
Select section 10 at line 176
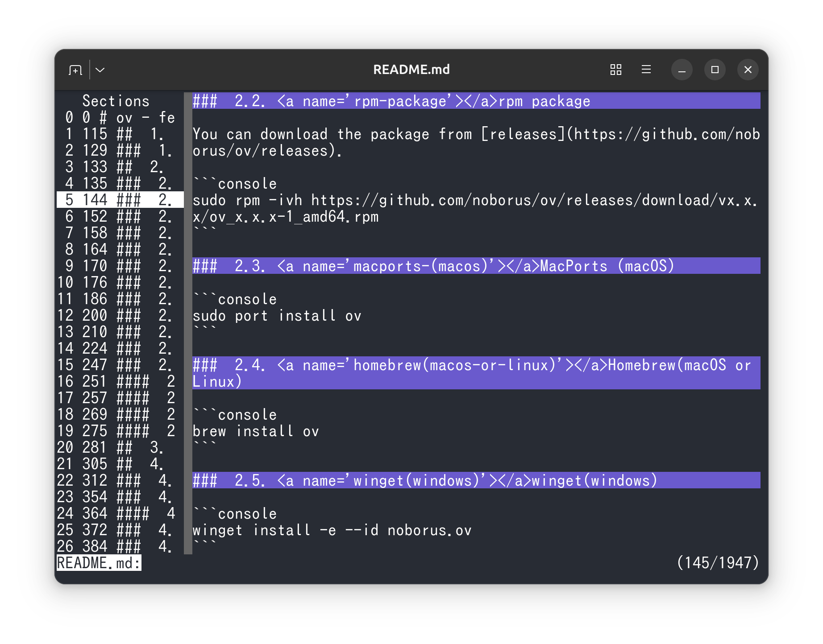pos(120,282)
